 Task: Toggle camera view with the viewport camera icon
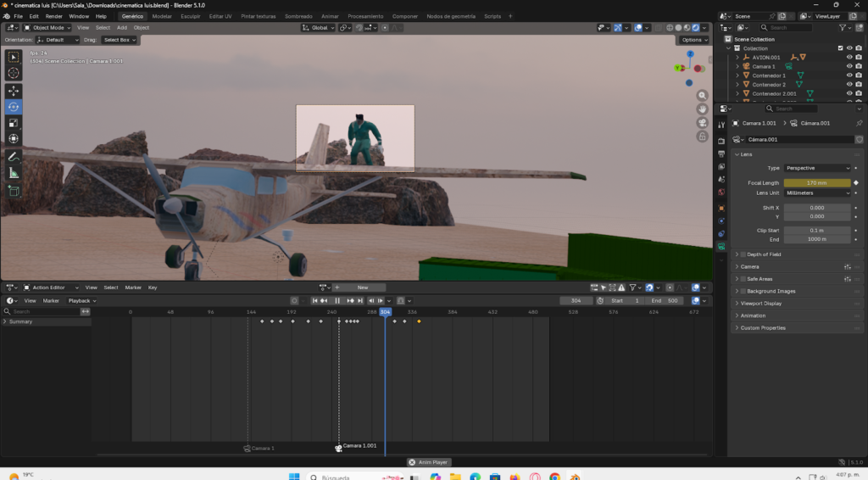pos(703,123)
